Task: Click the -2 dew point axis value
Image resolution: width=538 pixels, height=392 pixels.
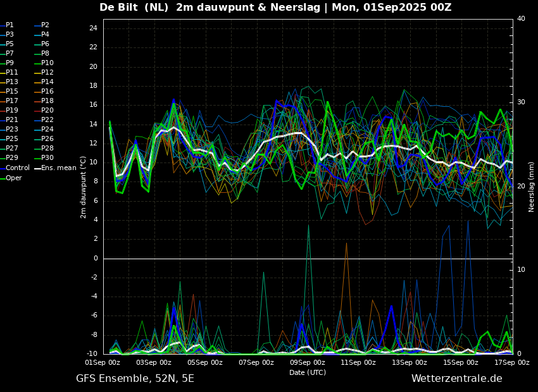Action: point(94,277)
